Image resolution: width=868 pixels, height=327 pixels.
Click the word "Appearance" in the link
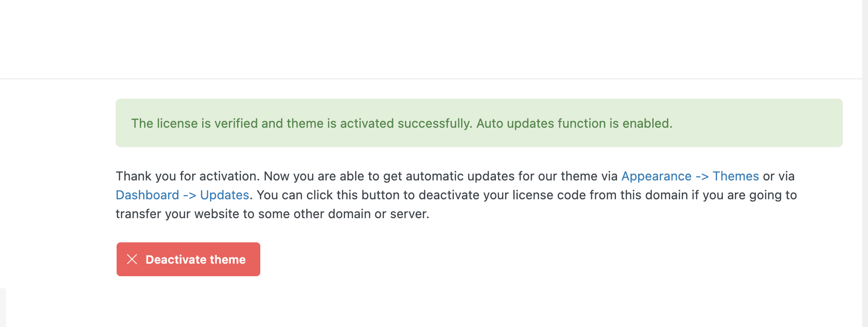coord(656,176)
